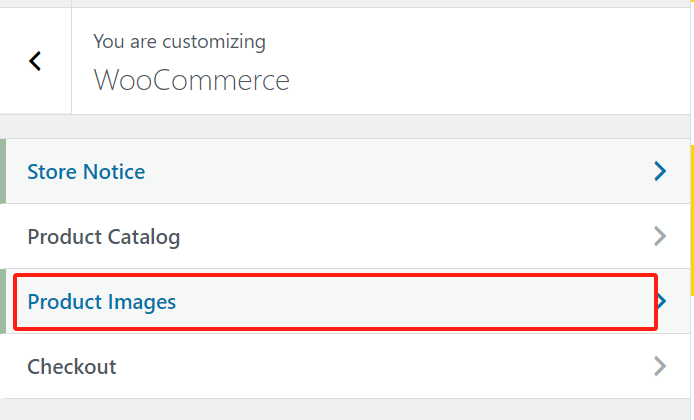Click inside the red-outlined Product Images box
This screenshot has height=420, width=694.
pyautogui.click(x=400, y=301)
